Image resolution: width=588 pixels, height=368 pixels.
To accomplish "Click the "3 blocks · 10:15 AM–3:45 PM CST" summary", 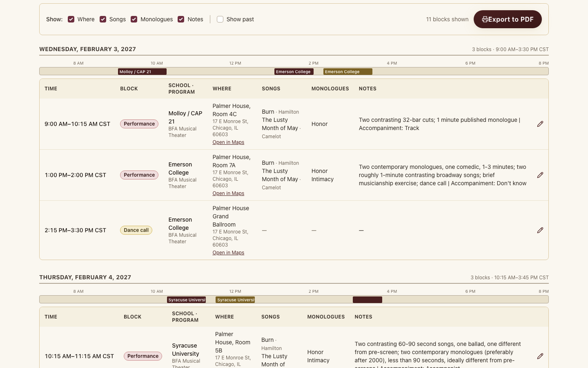I will coord(510,278).
